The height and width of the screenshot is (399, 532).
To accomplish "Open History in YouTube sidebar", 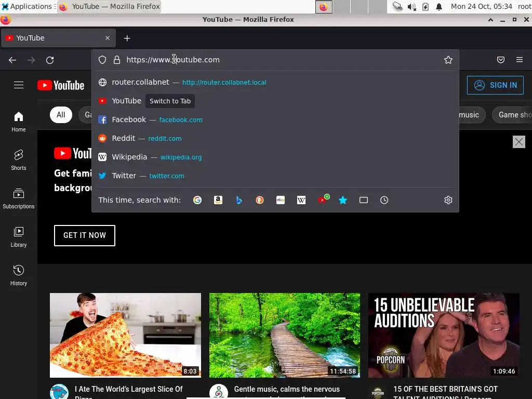I will coord(19,275).
